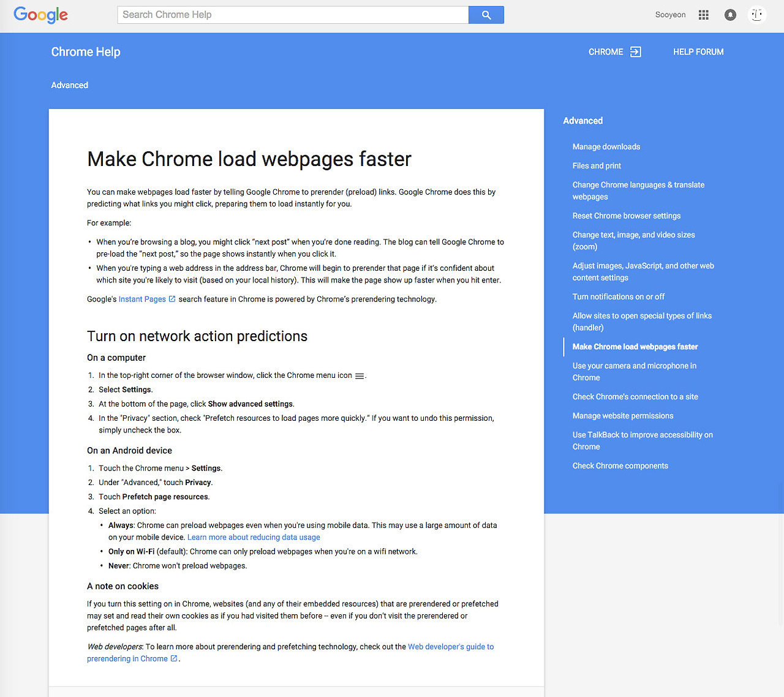Open Reset Chrome browser settings article
Viewport: 784px width, 697px height.
tap(626, 216)
